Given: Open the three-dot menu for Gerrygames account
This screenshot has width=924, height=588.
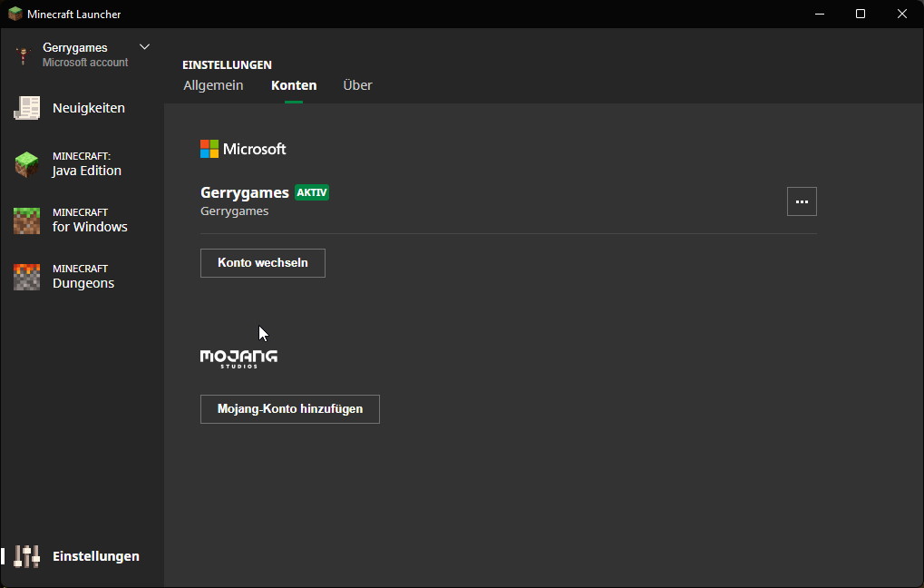Looking at the screenshot, I should tap(802, 201).
